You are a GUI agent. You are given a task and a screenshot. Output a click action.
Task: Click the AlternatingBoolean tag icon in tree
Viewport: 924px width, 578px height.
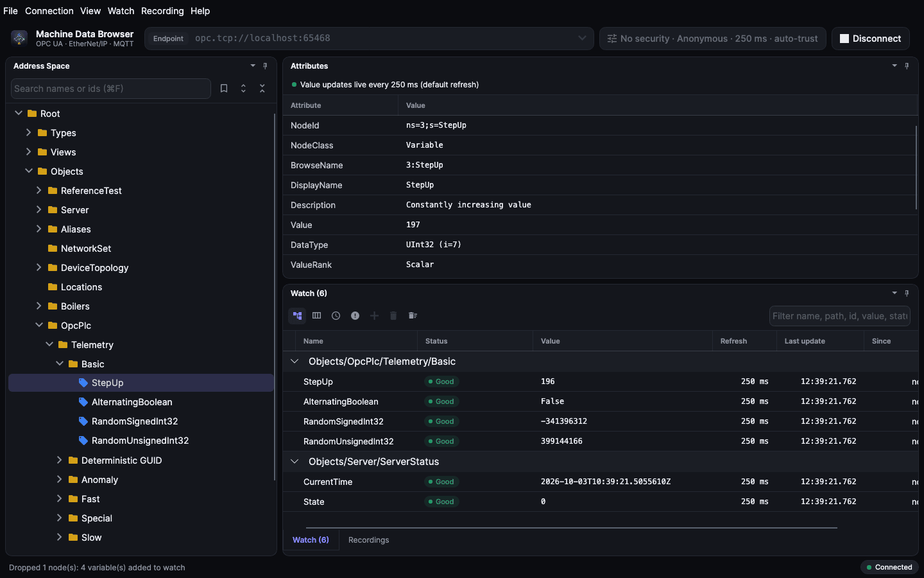click(83, 402)
